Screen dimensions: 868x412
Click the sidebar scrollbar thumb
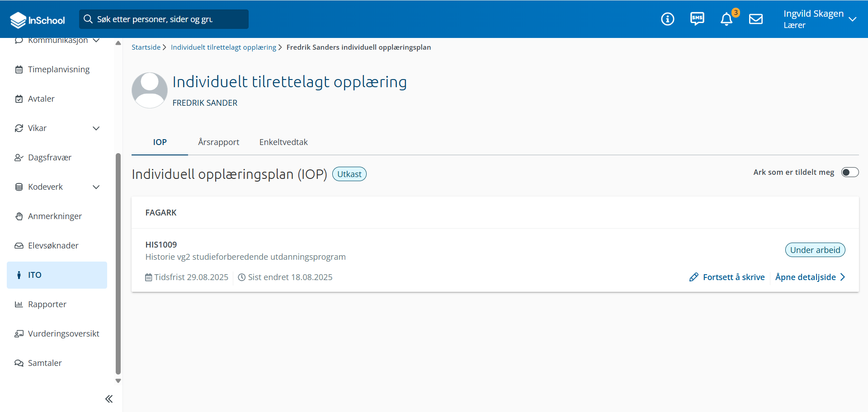coord(118,264)
